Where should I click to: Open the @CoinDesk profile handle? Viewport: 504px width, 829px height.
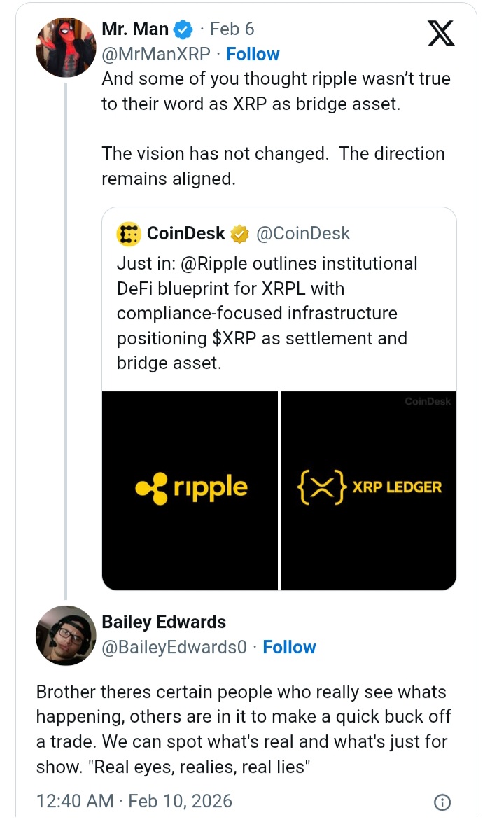(304, 233)
